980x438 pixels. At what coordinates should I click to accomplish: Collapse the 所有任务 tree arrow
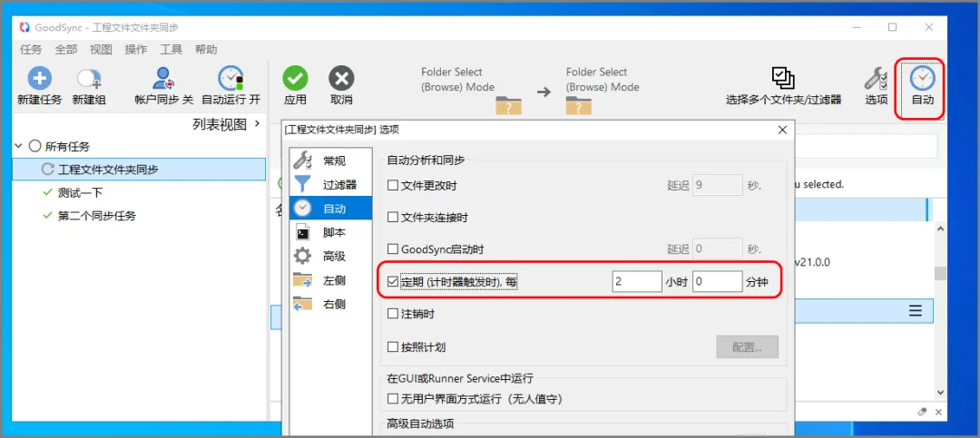tap(18, 146)
